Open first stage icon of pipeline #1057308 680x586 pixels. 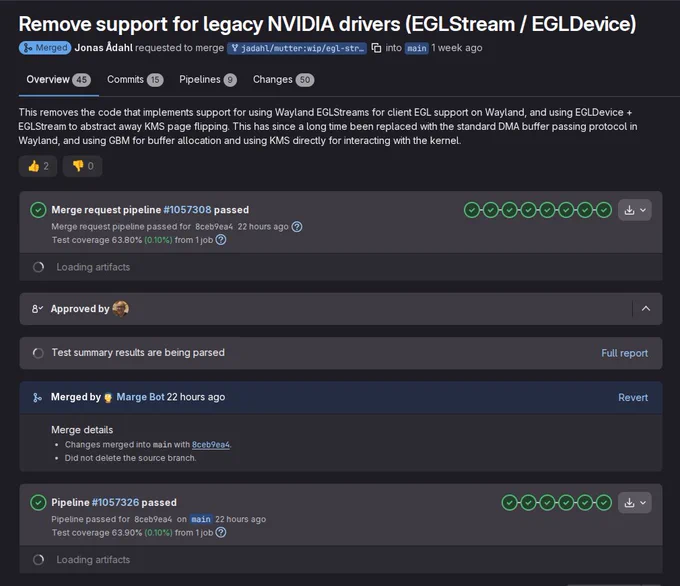472,210
